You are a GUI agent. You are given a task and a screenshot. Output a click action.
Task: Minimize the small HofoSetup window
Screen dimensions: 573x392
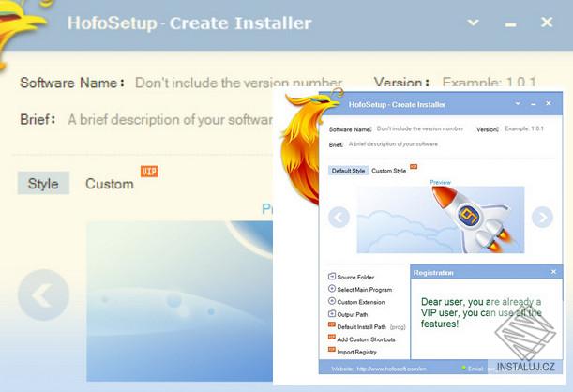534,104
